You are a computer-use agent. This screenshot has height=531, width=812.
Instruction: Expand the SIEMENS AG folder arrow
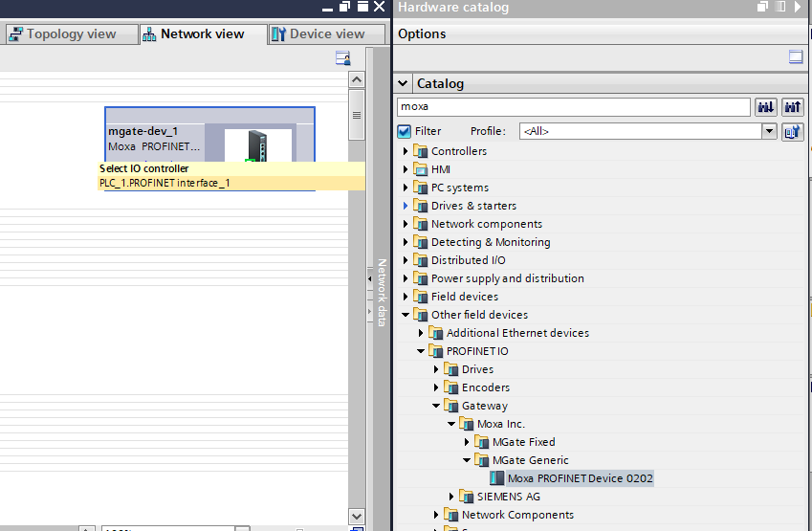pos(451,497)
